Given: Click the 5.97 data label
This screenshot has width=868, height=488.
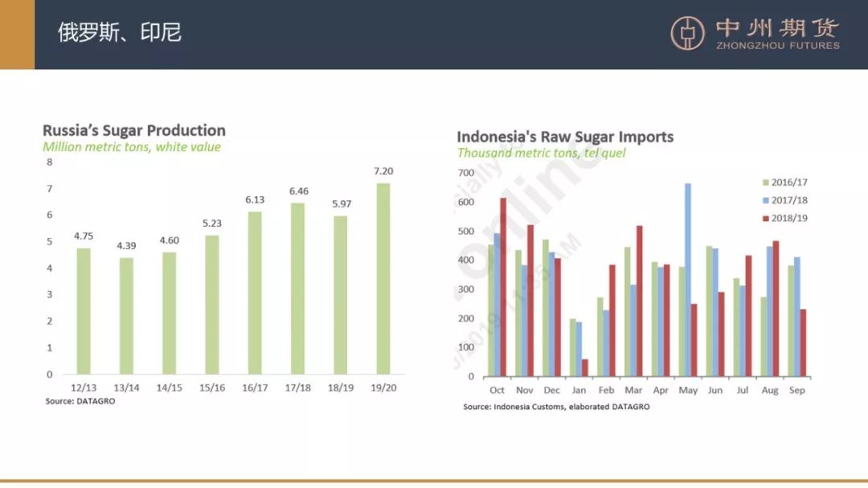Looking at the screenshot, I should [342, 204].
